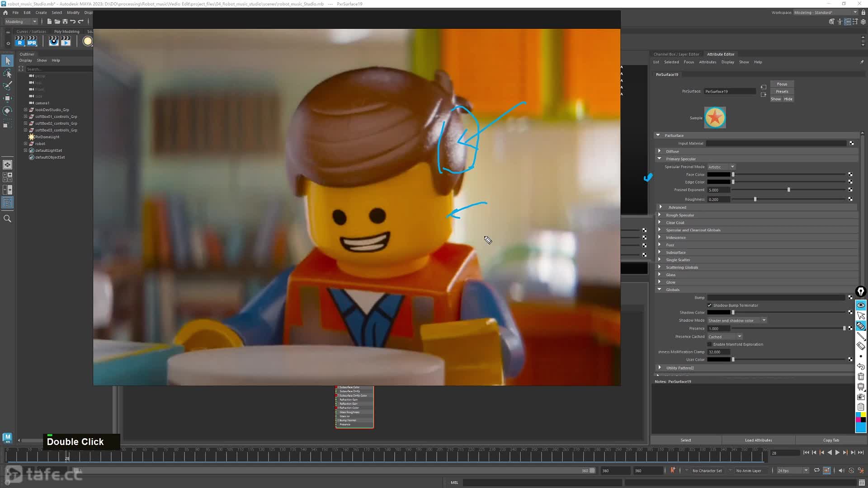Click Load Attributes button
The image size is (868, 488).
[x=759, y=440]
